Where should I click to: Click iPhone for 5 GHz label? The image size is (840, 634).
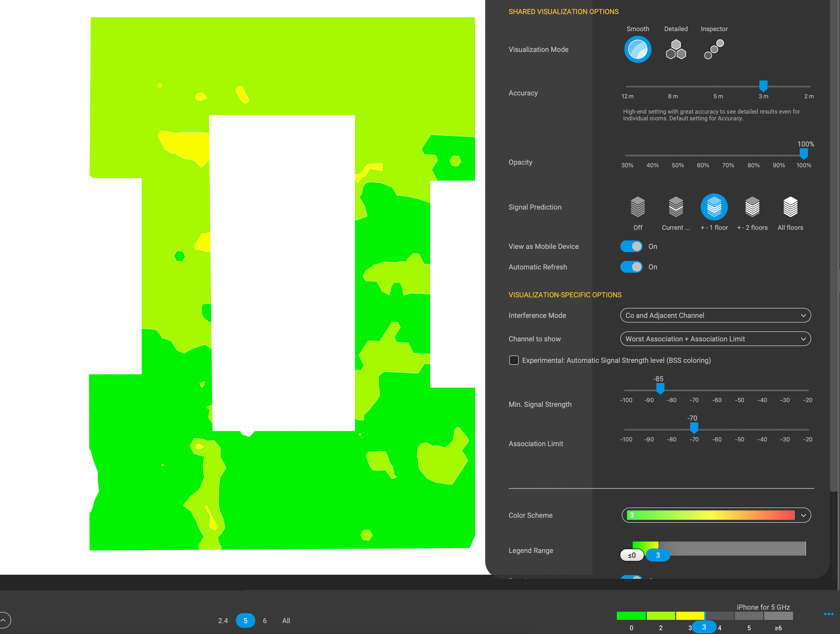[763, 607]
